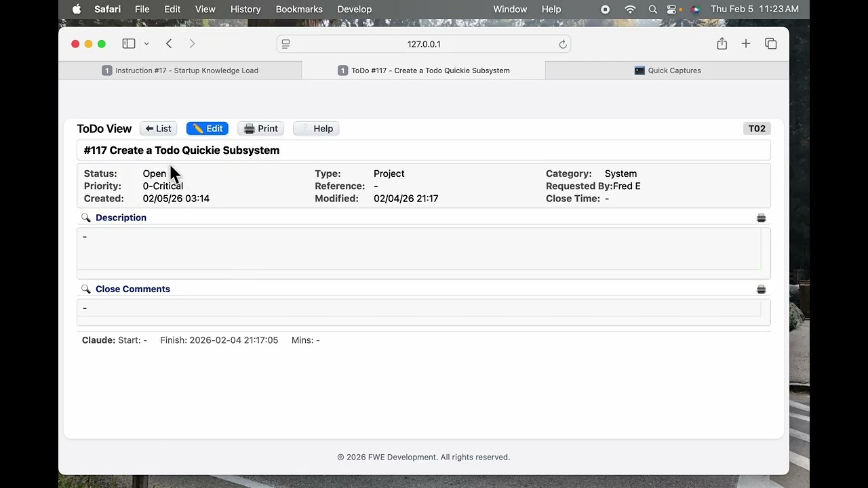Image resolution: width=868 pixels, height=488 pixels.
Task: Open the Wi-Fi status icon
Action: tap(630, 9)
